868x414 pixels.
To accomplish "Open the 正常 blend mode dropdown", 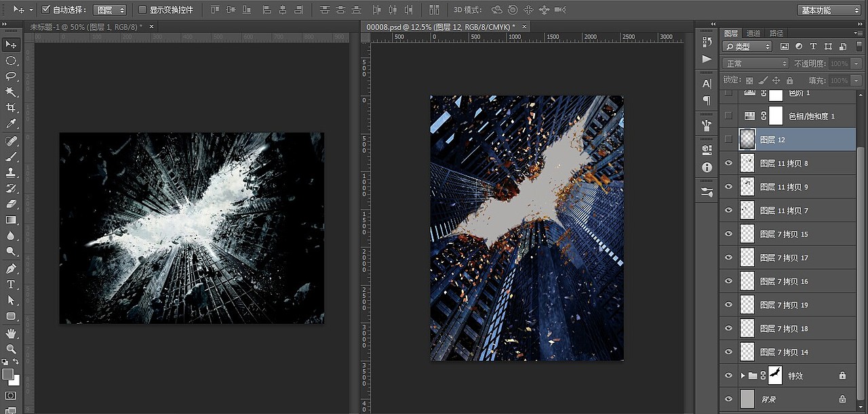I will (x=755, y=63).
